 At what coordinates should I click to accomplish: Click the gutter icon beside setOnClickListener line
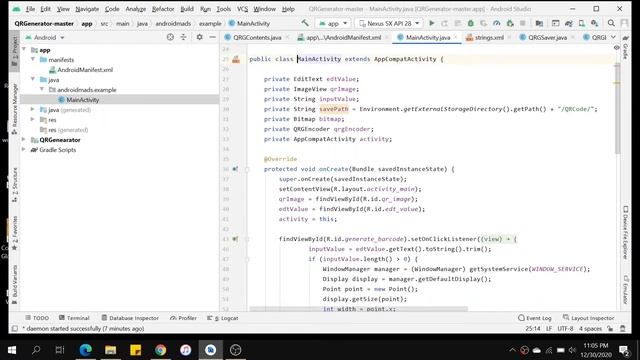coord(235,239)
